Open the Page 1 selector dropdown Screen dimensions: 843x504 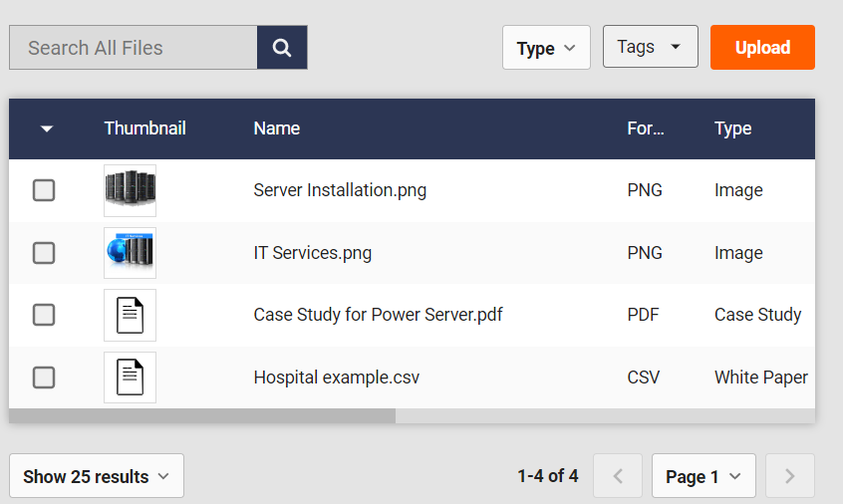click(x=703, y=476)
